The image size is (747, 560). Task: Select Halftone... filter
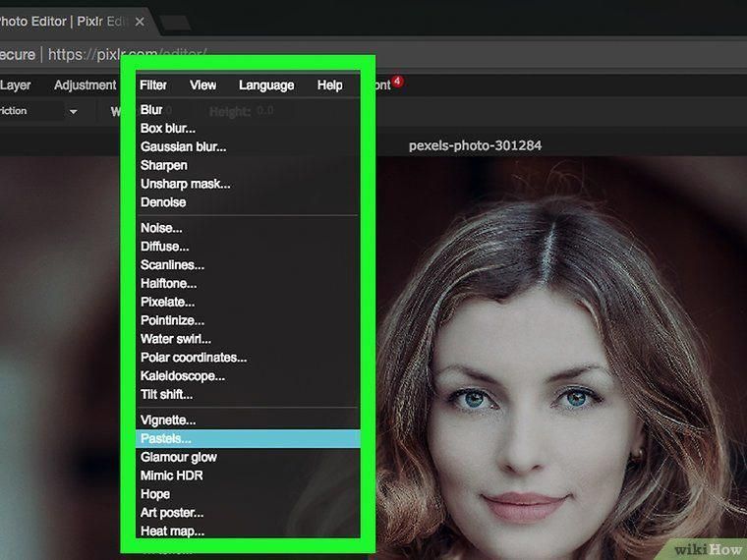tap(248, 284)
